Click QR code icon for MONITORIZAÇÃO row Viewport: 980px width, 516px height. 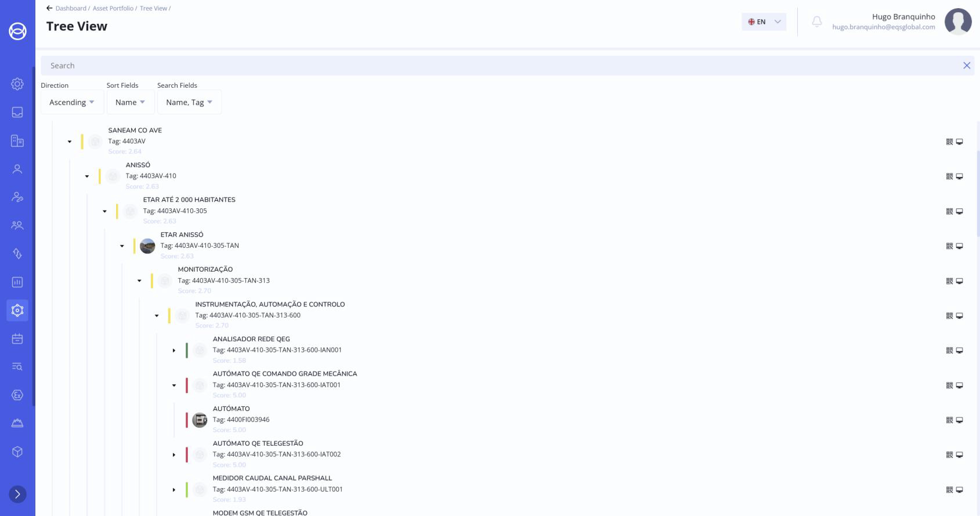tap(949, 281)
